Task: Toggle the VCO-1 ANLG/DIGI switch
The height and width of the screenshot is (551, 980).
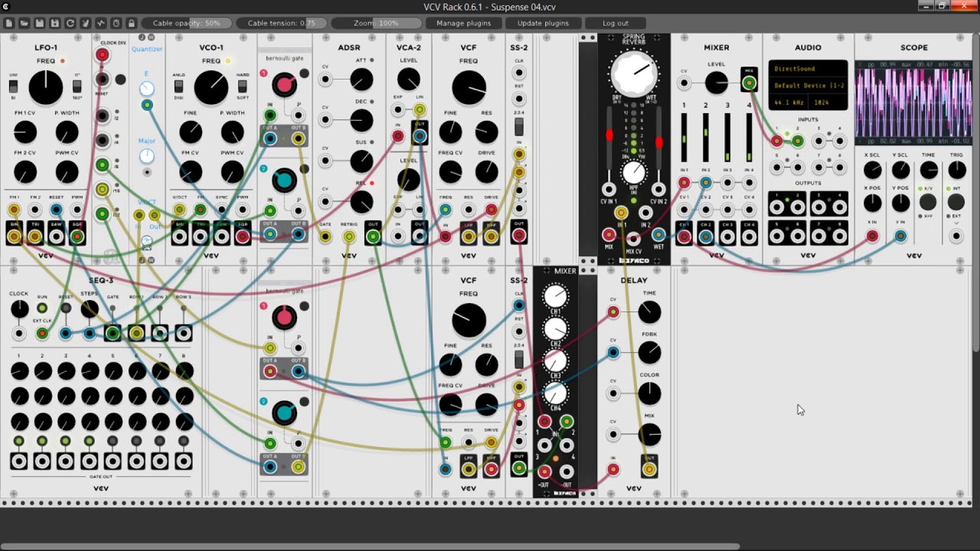Action: 178,86
